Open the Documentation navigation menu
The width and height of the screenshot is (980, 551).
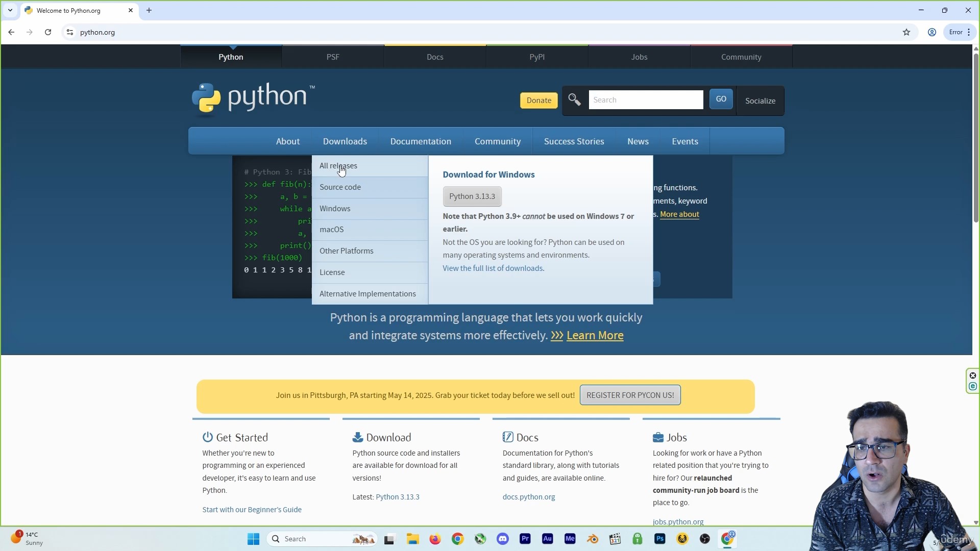421,141
